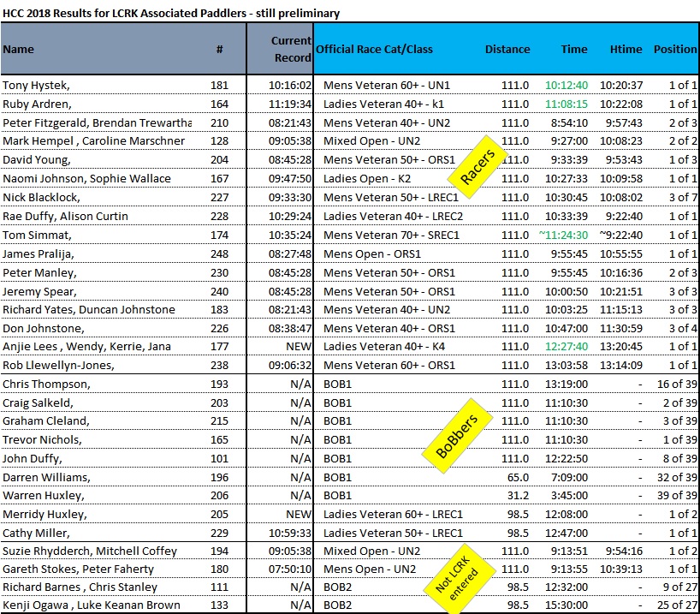The width and height of the screenshot is (700, 614).
Task: Click 'Peter Fitzgerald, Brendan Trewartha' cell
Action: coord(97,123)
